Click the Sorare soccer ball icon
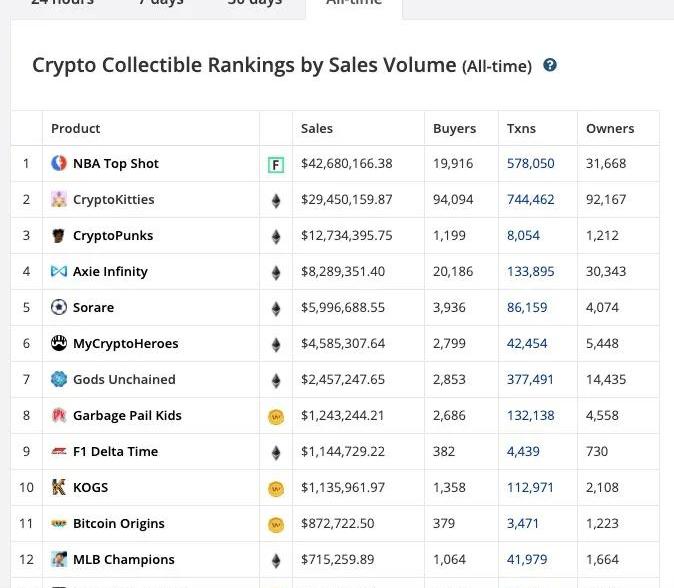This screenshot has height=588, width=674. [x=59, y=308]
